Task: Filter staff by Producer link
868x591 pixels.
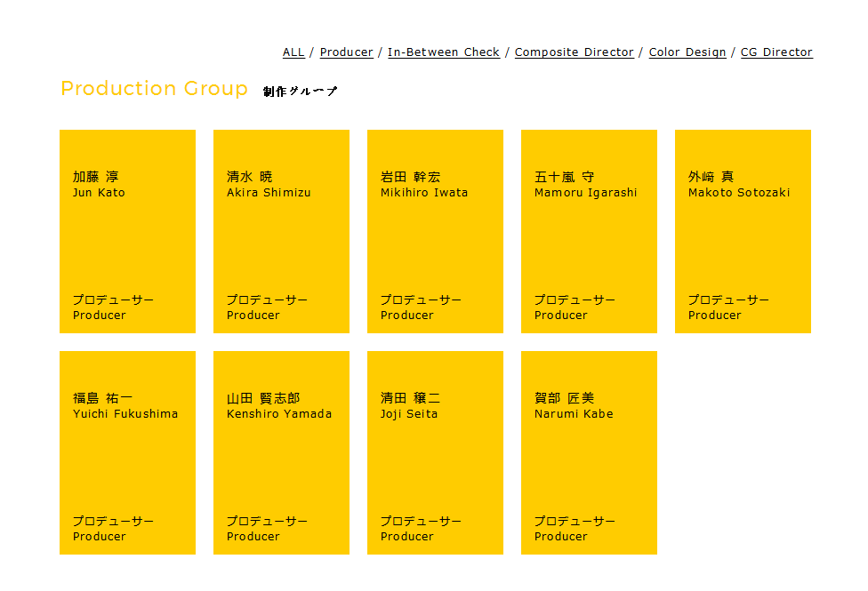Action: coord(347,52)
